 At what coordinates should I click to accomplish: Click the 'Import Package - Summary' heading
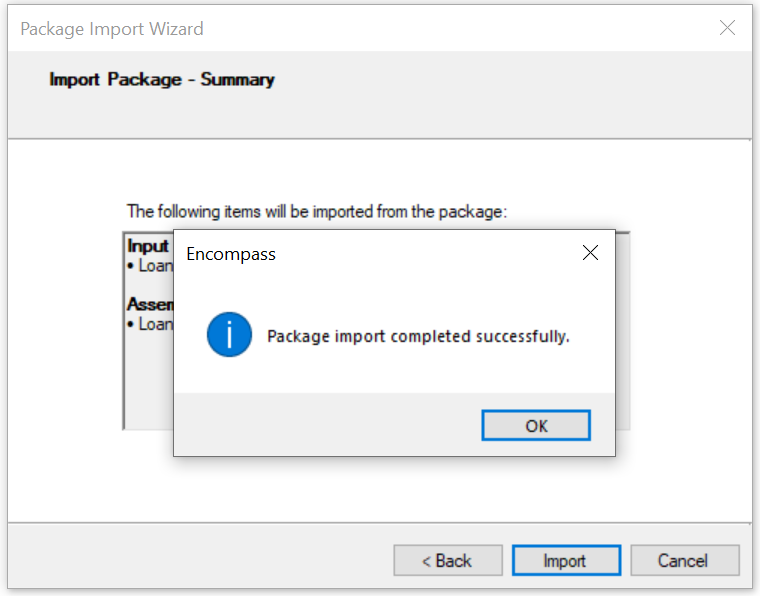click(x=162, y=79)
